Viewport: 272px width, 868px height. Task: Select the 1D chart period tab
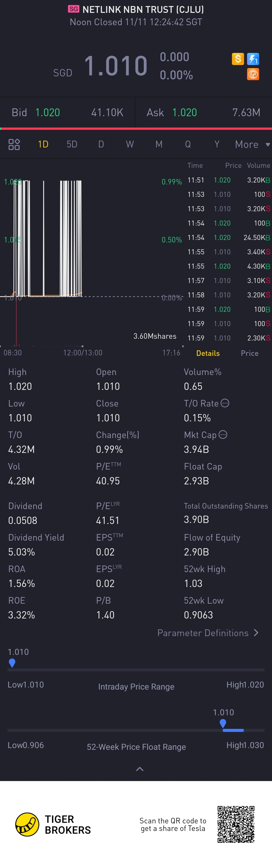43,144
